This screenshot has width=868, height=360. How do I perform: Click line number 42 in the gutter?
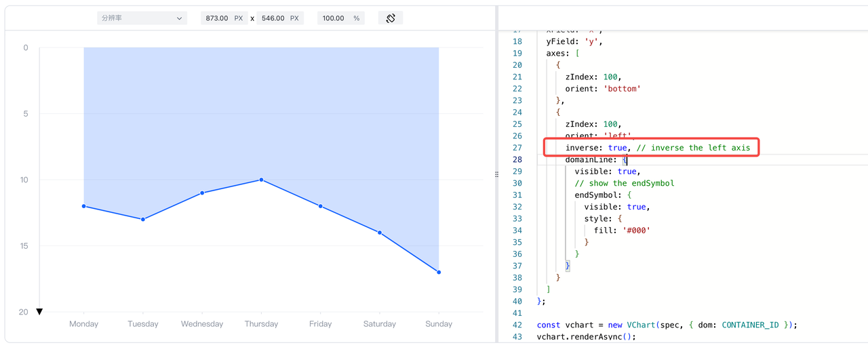(x=517, y=325)
